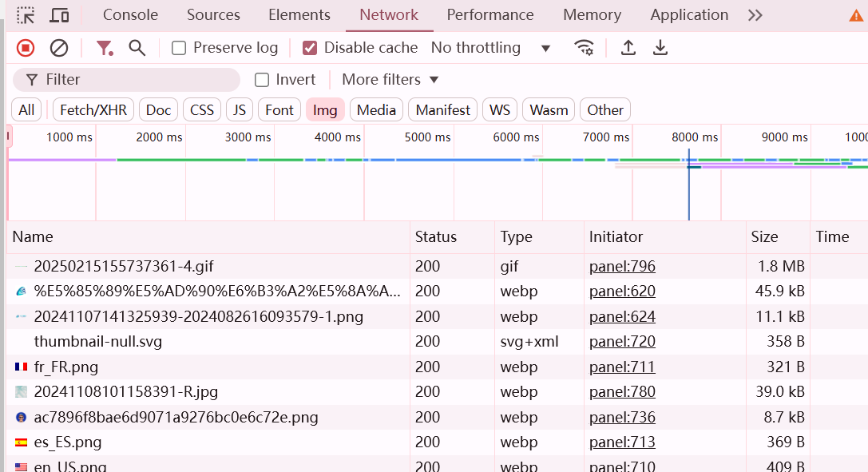Open the network search panel
Screen dimensions: 868x472
(137, 48)
